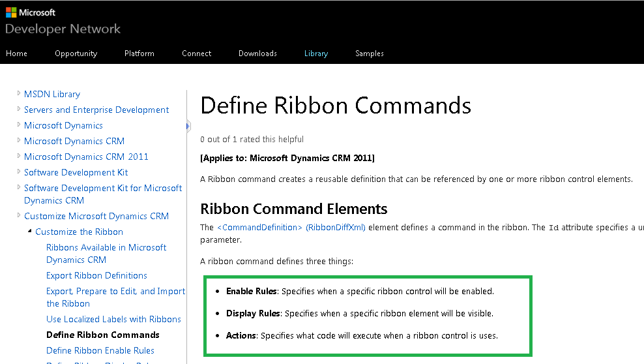644x364 pixels.
Task: Open Ribbons Available in Microsoft Dynamics CRM
Action: tap(106, 254)
